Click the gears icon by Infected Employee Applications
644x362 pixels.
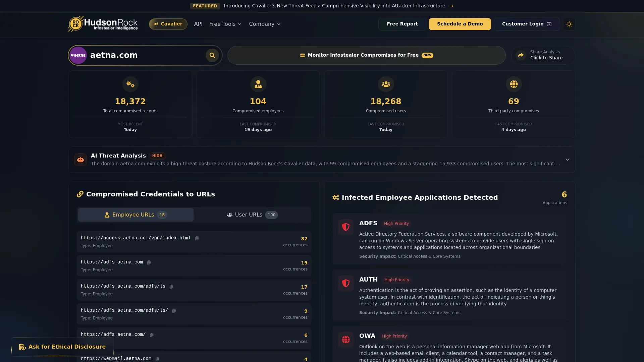(336, 197)
